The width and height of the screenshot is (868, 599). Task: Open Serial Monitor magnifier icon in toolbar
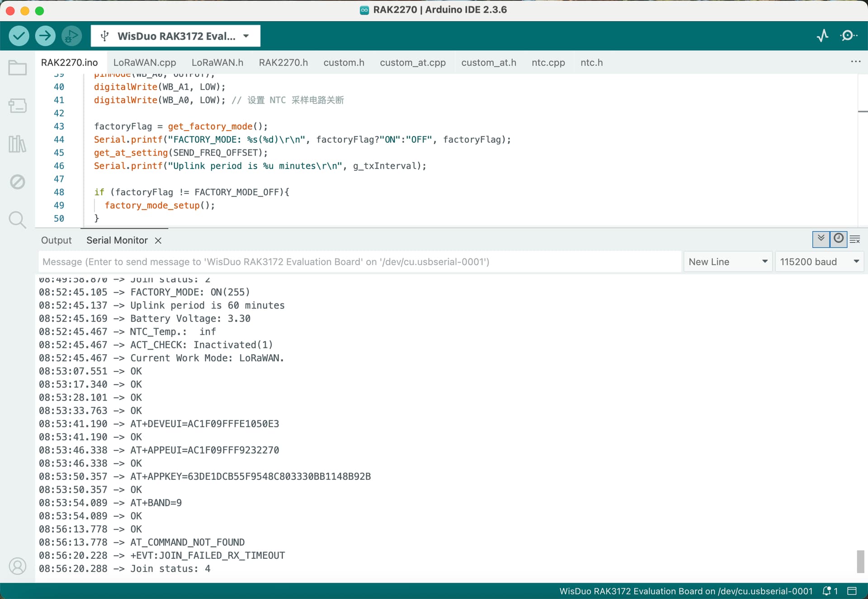[848, 36]
